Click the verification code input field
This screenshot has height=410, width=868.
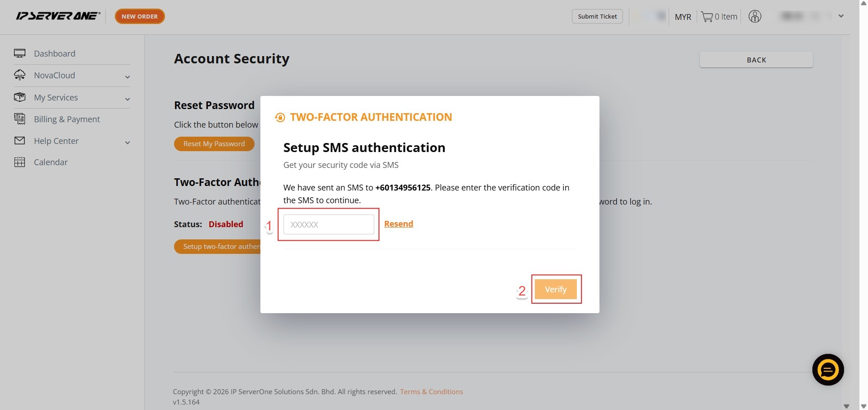pyautogui.click(x=329, y=224)
